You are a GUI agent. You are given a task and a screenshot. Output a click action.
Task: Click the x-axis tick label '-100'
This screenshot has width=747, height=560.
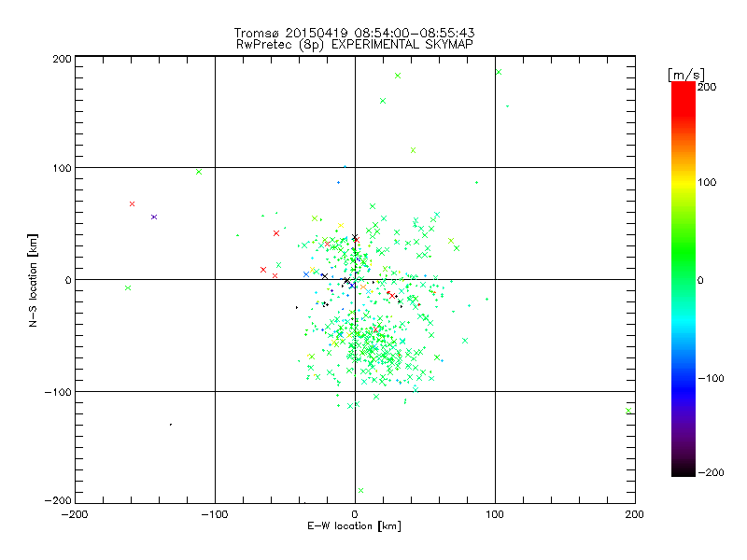click(215, 514)
